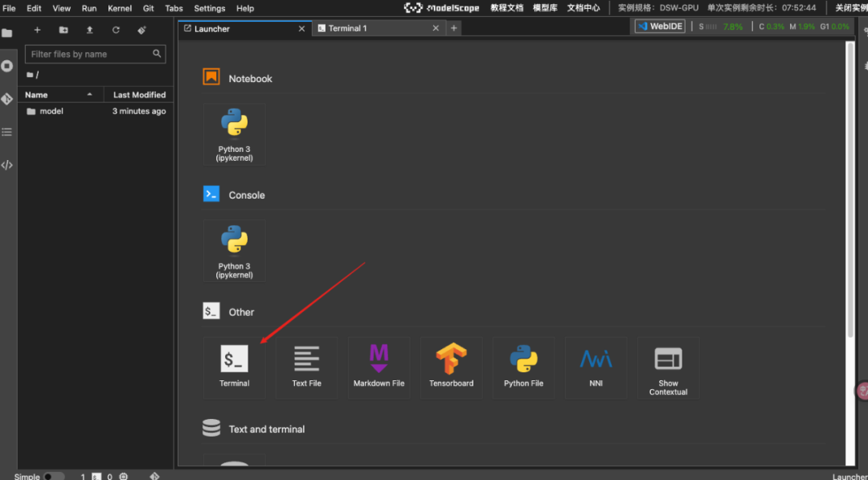Open the Git sidebar panel icon
The width and height of the screenshot is (868, 480).
[x=6, y=99]
